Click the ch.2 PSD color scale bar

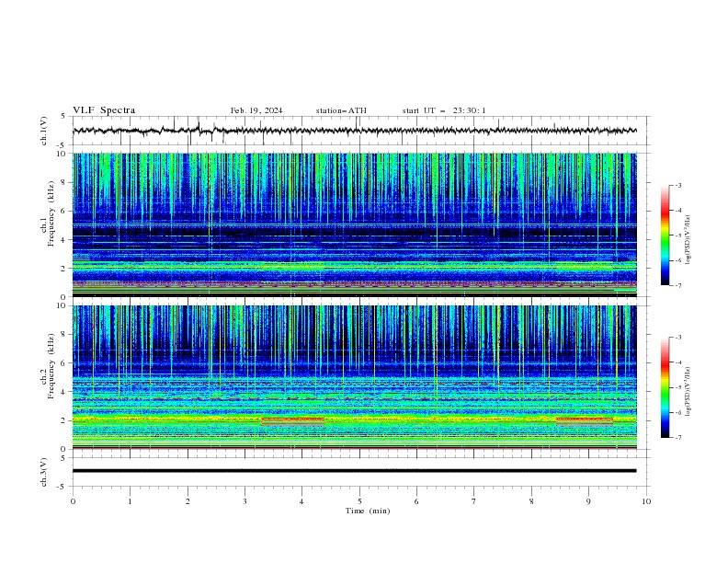coord(665,387)
